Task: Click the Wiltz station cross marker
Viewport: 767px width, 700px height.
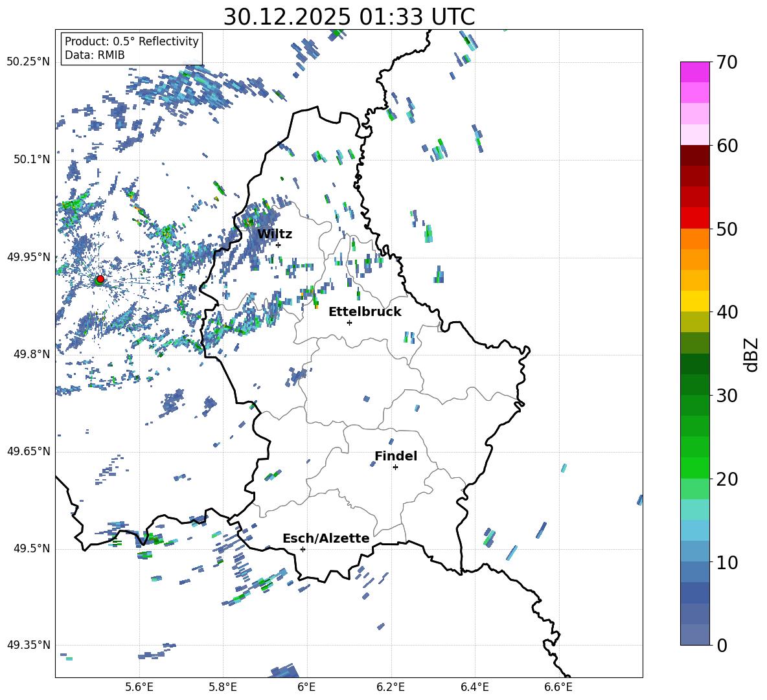Action: click(279, 245)
